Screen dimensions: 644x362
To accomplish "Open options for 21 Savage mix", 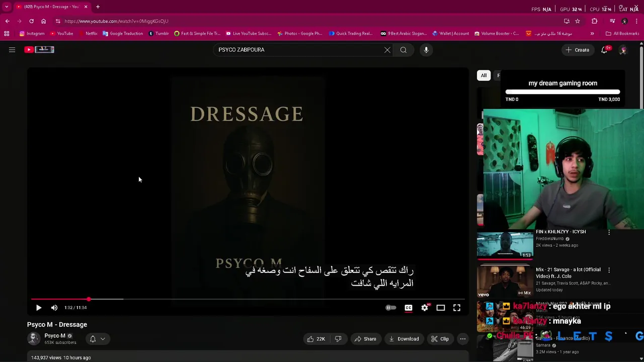I will tap(609, 270).
